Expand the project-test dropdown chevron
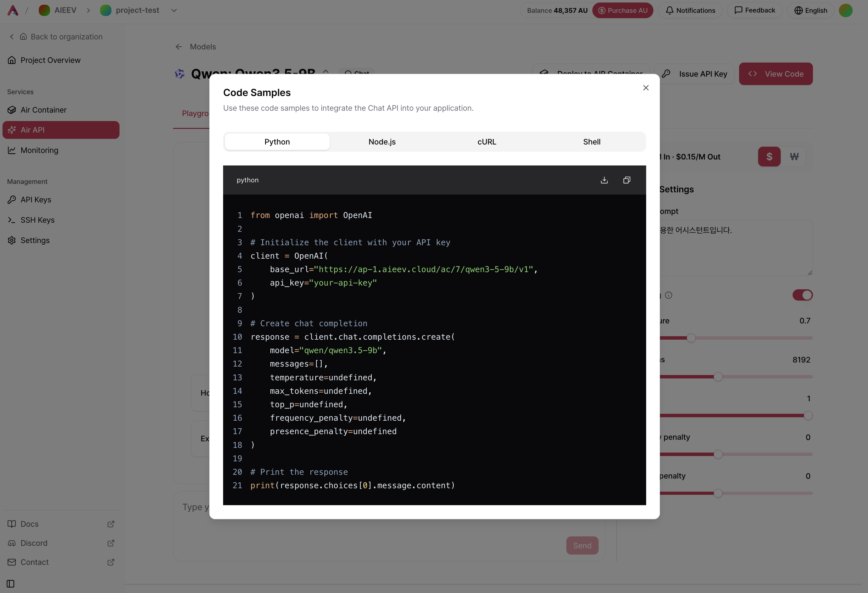This screenshot has width=868, height=593. pyautogui.click(x=174, y=10)
